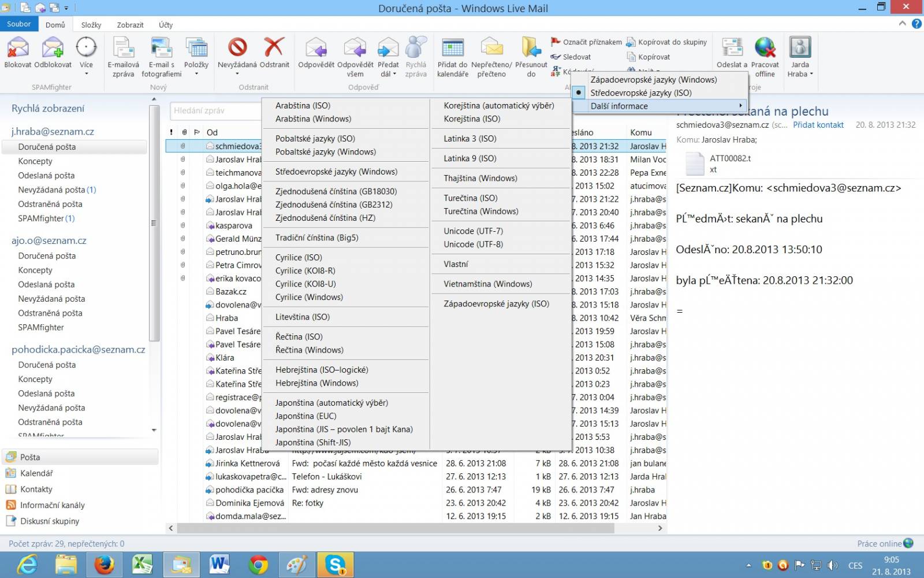Choose Západoevropské jazyky (Windows) encoding
The width and height of the screenshot is (924, 578).
click(x=654, y=80)
